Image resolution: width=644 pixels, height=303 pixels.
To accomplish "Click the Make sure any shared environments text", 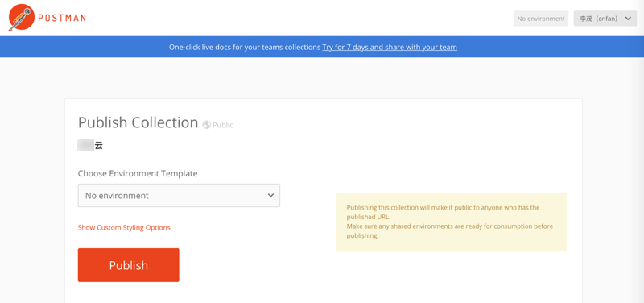I will [x=450, y=231].
